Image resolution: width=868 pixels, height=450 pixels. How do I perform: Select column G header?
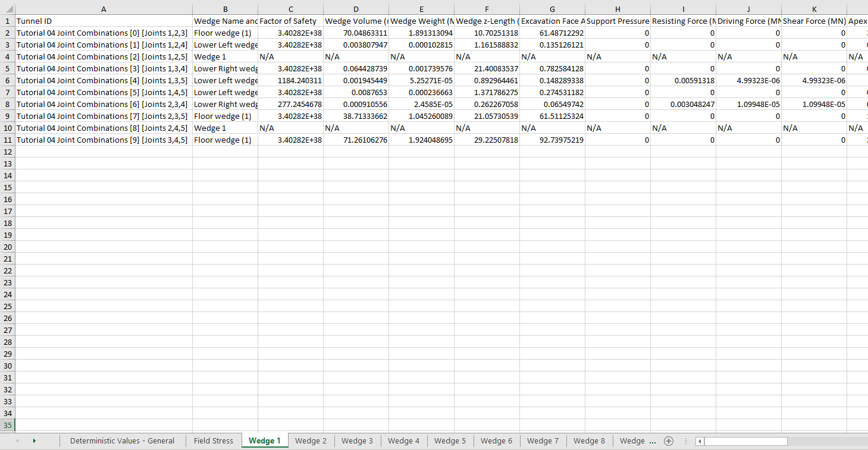(x=552, y=9)
